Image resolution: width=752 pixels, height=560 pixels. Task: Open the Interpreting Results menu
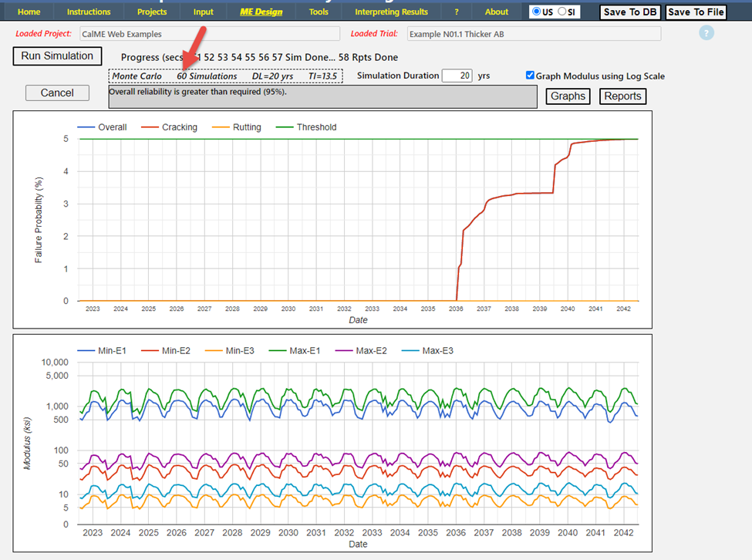click(391, 12)
